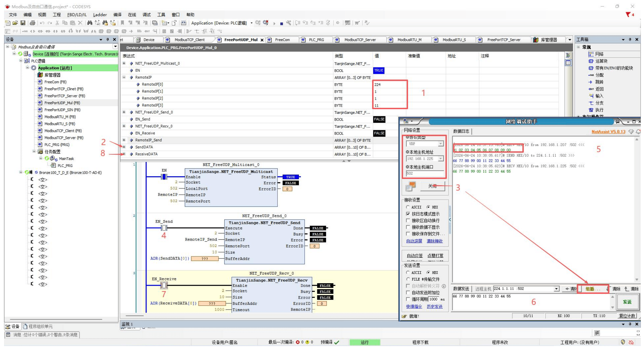The height and width of the screenshot is (348, 644).
Task: Select ASCII radio under 发送设置
Action: pyautogui.click(x=408, y=273)
